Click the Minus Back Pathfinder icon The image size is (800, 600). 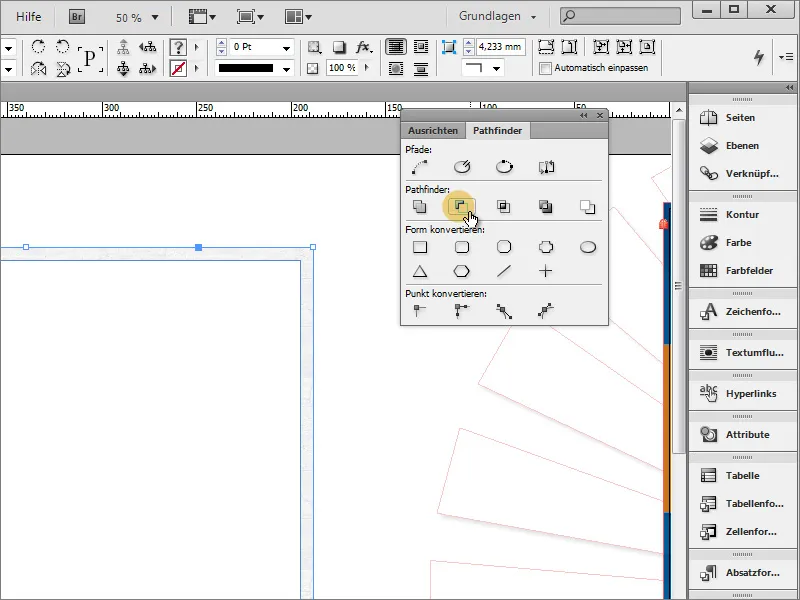point(587,207)
